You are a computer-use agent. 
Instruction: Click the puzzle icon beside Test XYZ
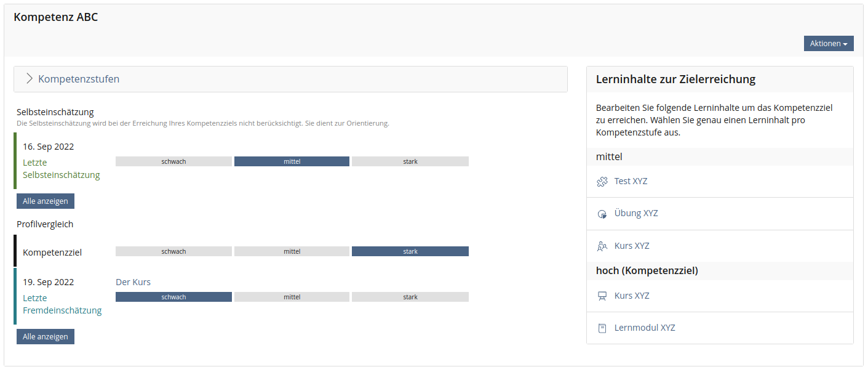(x=602, y=182)
